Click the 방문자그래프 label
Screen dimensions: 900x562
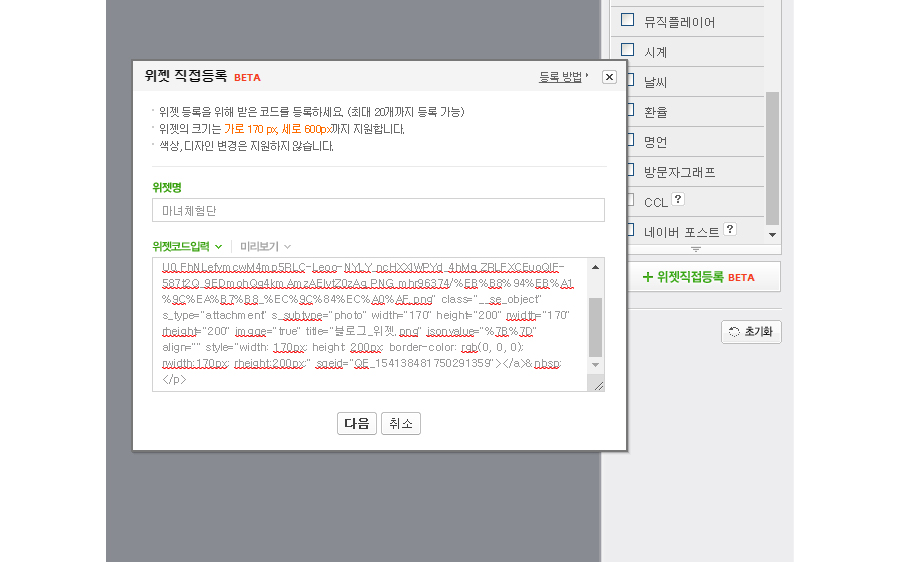point(679,172)
